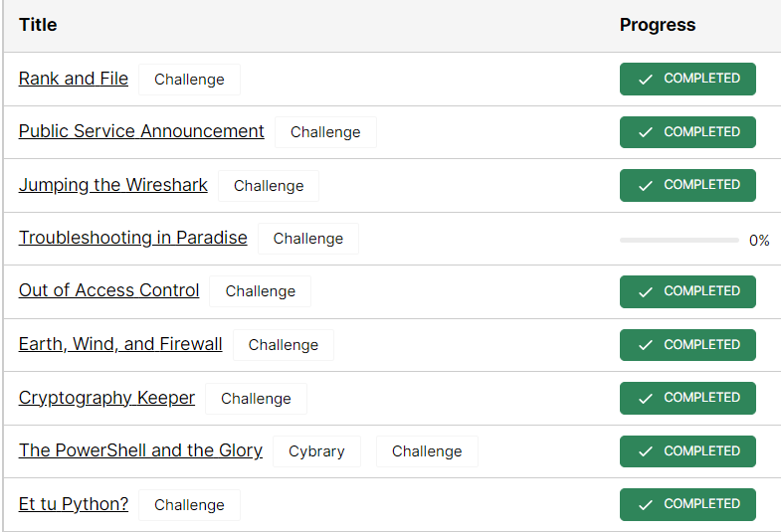781x532 pixels.
Task: Open Jumping the Wireshark link
Action: pos(113,185)
